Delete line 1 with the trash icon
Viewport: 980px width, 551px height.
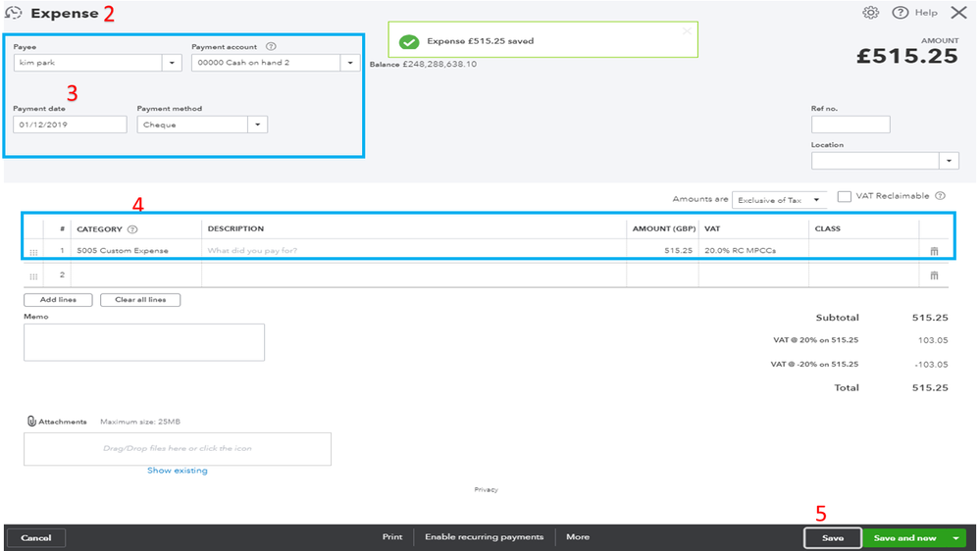point(934,251)
